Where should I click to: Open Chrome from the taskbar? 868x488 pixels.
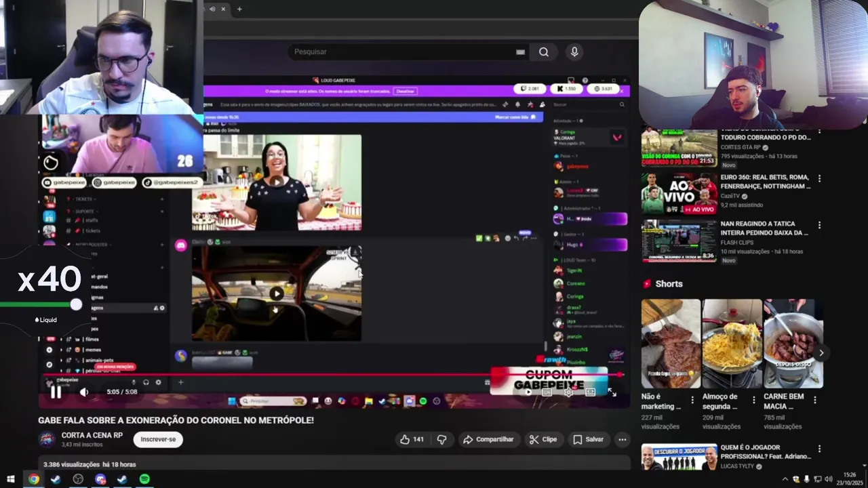[33, 479]
